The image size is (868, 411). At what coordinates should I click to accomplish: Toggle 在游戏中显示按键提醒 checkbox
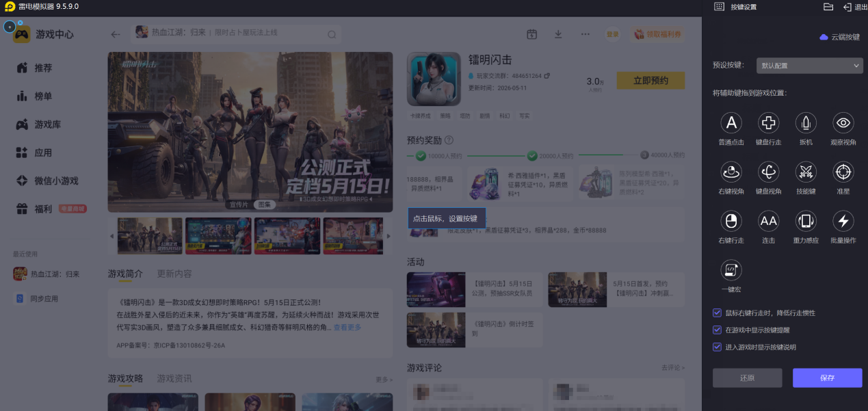point(717,330)
